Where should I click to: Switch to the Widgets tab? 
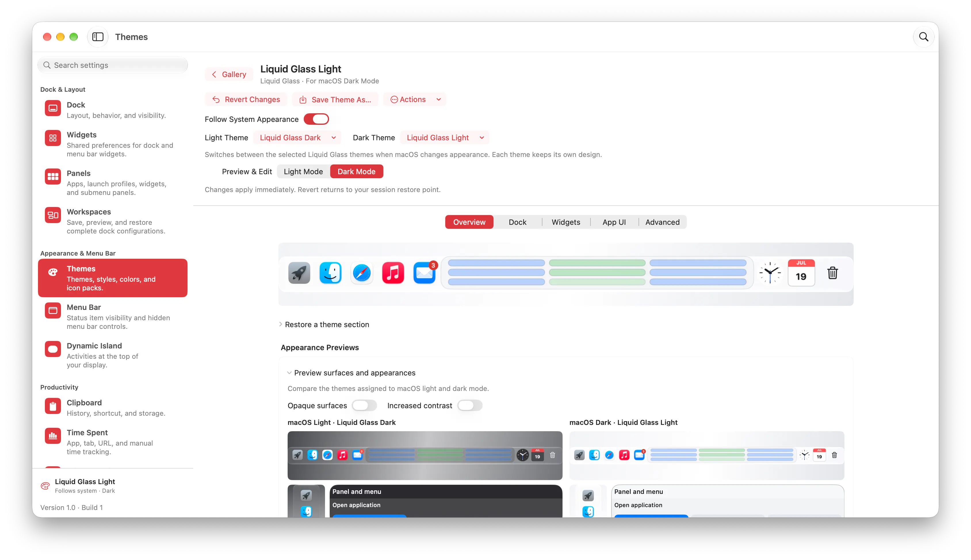click(565, 222)
